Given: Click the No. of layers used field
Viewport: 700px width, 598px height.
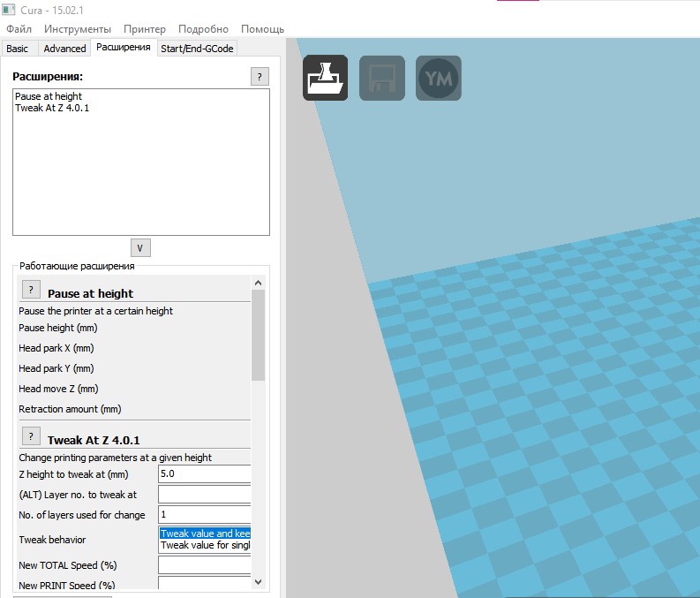Looking at the screenshot, I should [x=204, y=515].
